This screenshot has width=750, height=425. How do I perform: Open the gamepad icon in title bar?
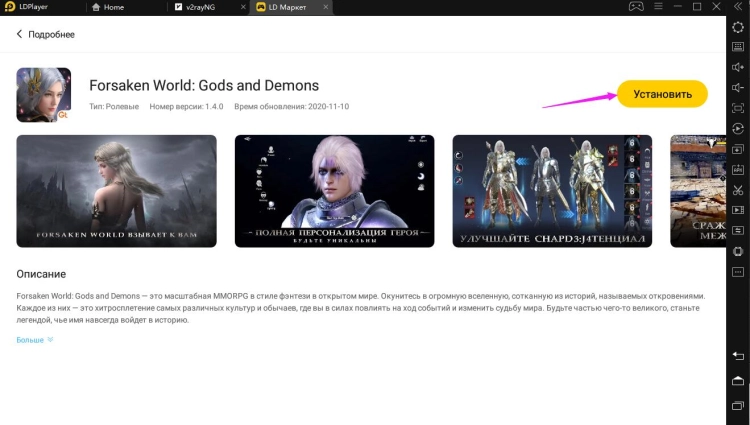tap(636, 7)
